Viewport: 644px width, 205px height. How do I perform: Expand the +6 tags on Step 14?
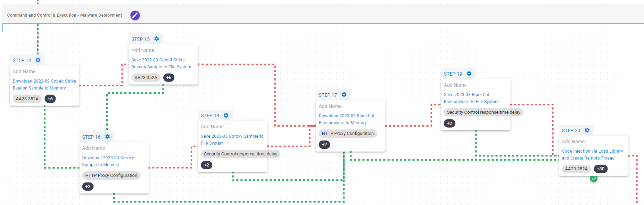pos(50,99)
